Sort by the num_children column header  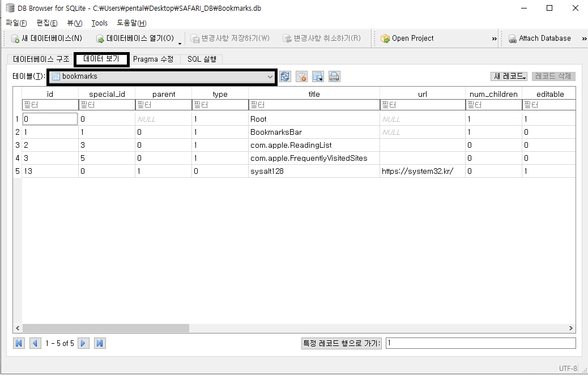point(493,94)
